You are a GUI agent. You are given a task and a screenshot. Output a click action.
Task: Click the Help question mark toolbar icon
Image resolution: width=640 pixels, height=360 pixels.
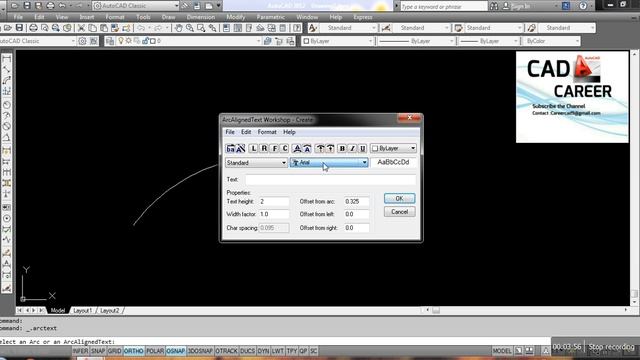(x=297, y=28)
